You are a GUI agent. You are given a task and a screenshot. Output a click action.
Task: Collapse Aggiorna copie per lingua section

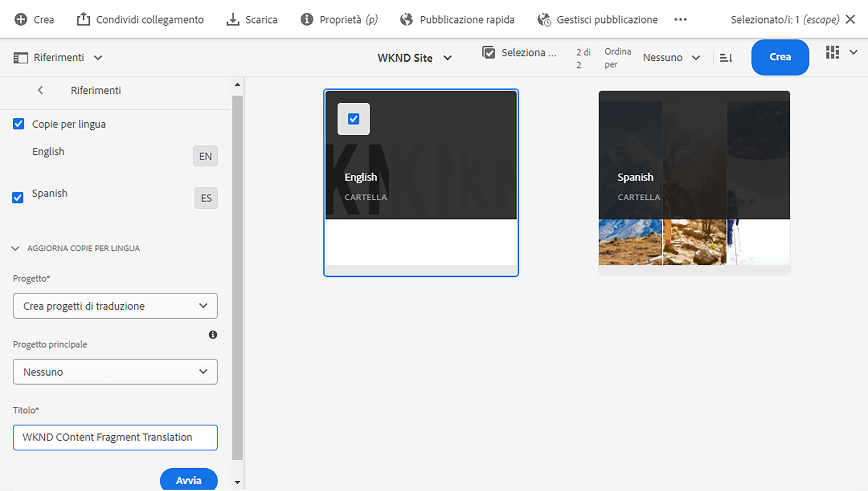15,248
